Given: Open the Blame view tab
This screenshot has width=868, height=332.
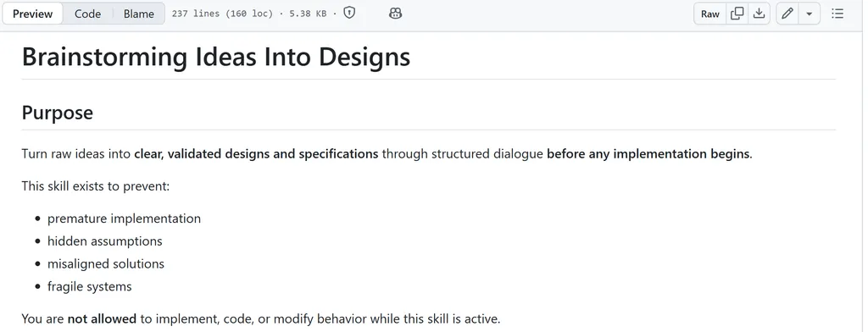Looking at the screenshot, I should [x=138, y=14].
